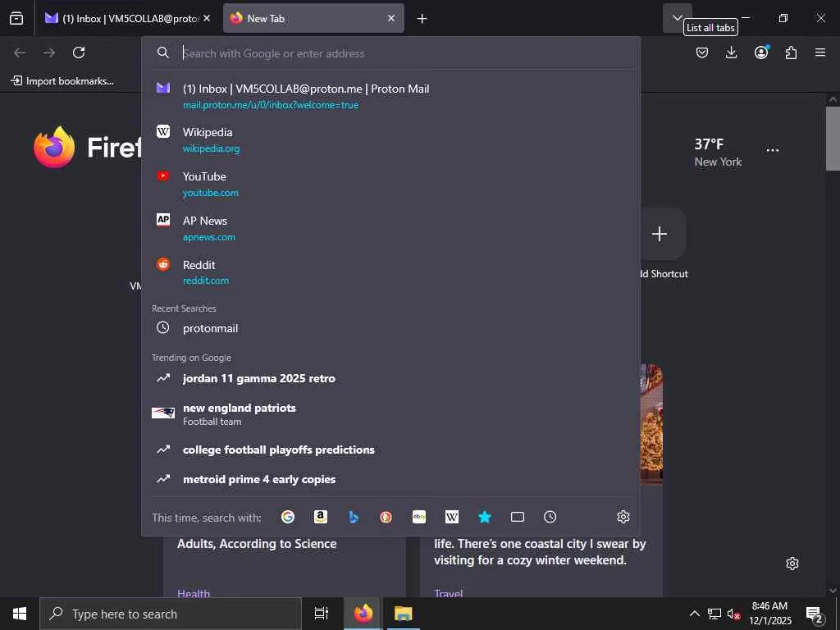
Task: Search history using the clock icon
Action: [x=550, y=517]
